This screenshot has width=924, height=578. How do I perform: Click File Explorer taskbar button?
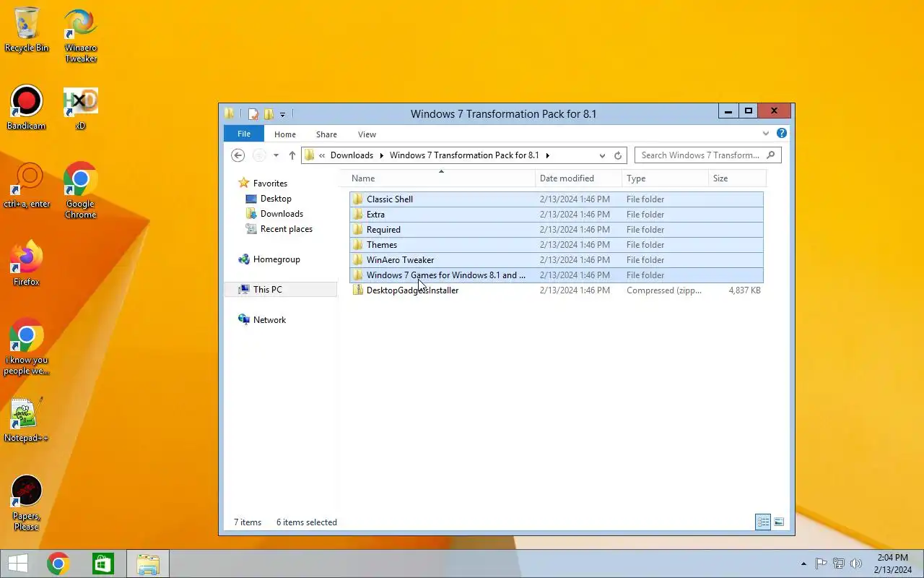pos(148,564)
